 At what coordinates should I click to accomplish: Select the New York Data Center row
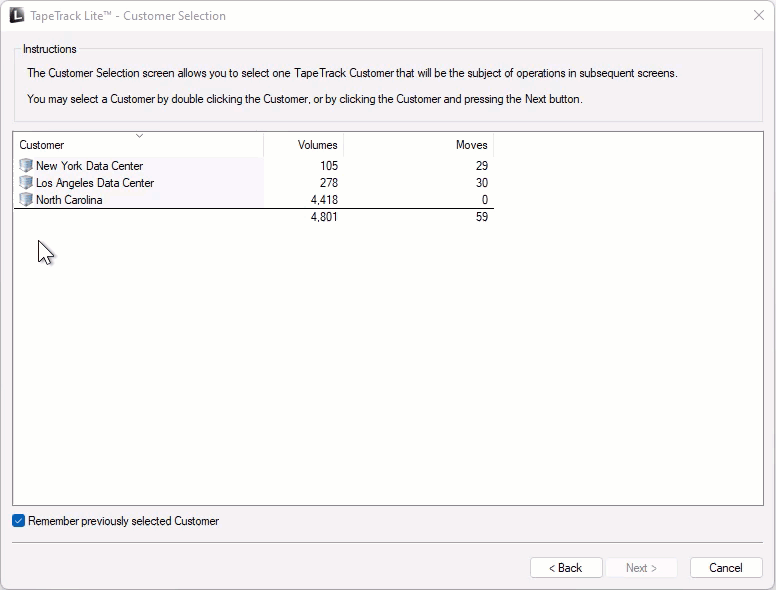point(254,165)
